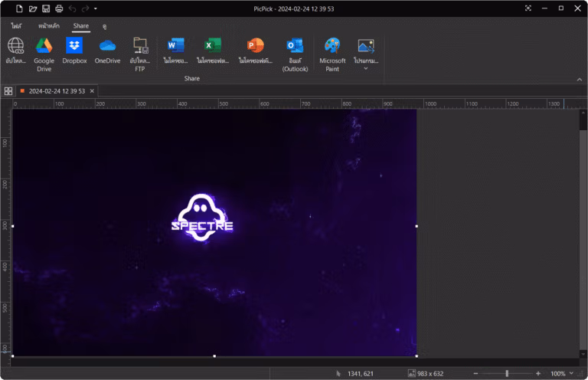The width and height of the screenshot is (588, 380).
Task: Open the zoom percentage dropdown
Action: (571, 373)
